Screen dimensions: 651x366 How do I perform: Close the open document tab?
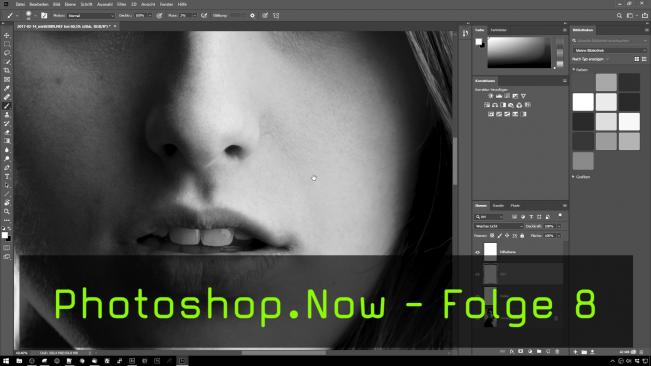pos(115,26)
